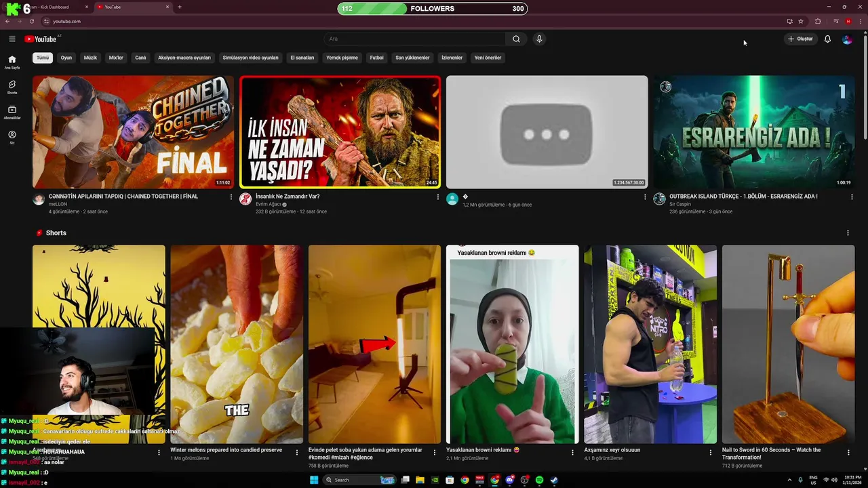This screenshot has height=488, width=868.
Task: Play the Chained Together FİNAL thumbnail
Action: 133,131
